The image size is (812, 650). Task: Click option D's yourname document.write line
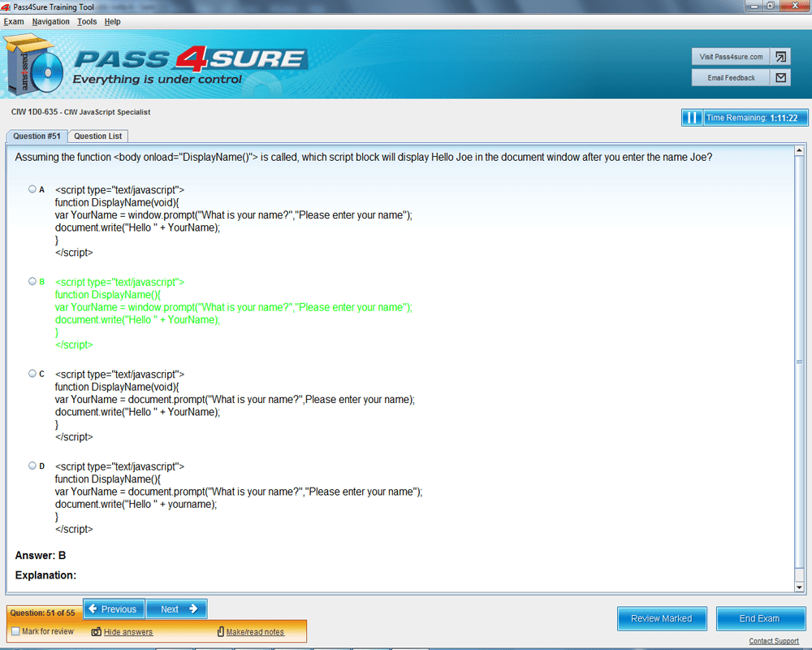click(136, 505)
